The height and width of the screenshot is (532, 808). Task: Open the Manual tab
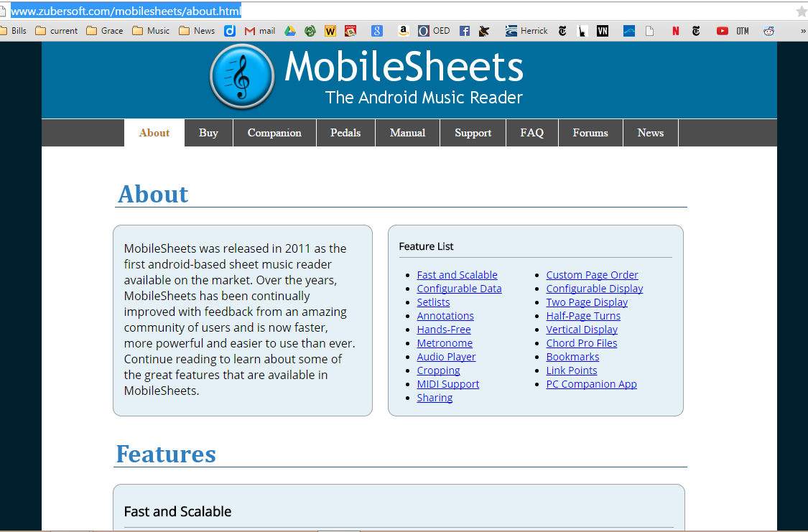408,133
